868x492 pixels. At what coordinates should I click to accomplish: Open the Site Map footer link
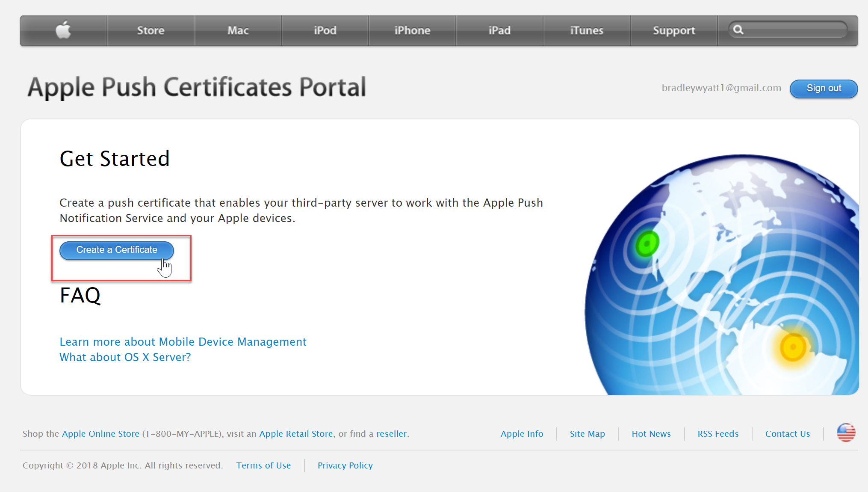coord(587,434)
